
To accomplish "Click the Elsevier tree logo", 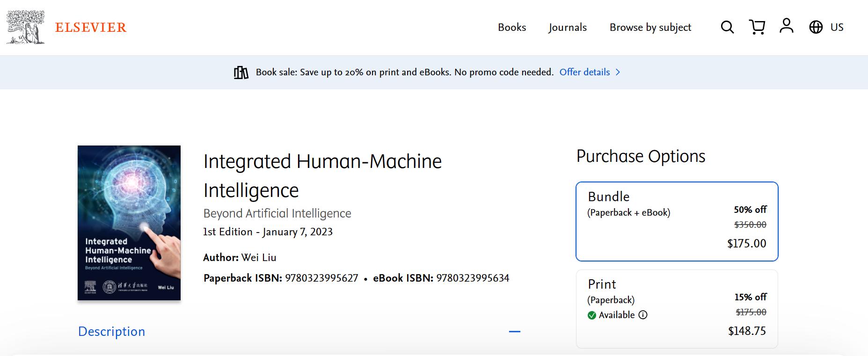I will pyautogui.click(x=26, y=27).
